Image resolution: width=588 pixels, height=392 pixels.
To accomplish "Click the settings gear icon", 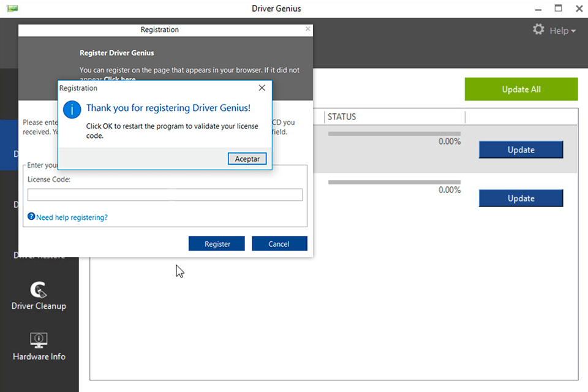I will pos(538,29).
